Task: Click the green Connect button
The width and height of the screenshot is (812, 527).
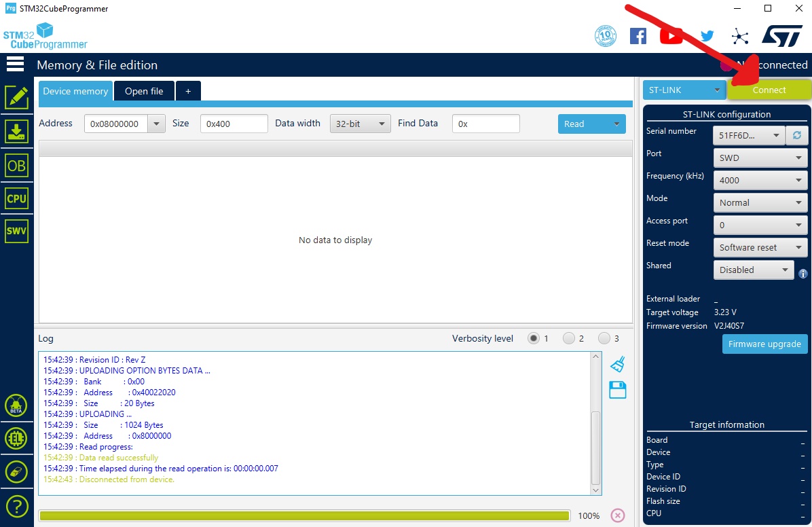Action: point(769,90)
